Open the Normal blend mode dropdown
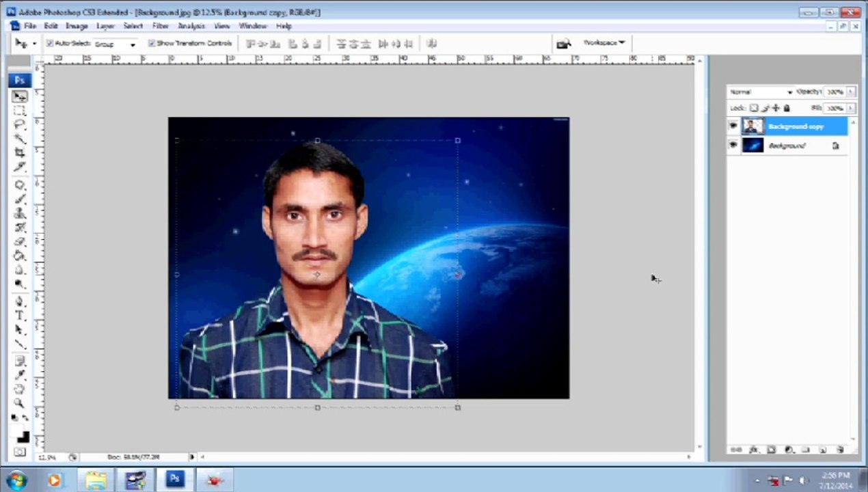 click(x=761, y=92)
